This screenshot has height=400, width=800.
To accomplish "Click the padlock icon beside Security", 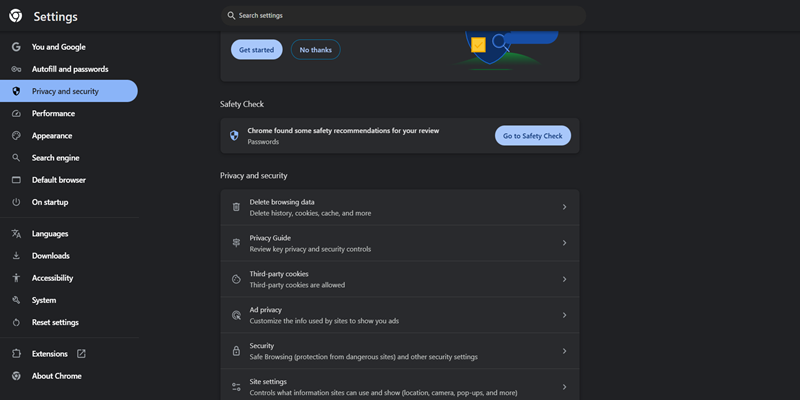I will coord(236,351).
